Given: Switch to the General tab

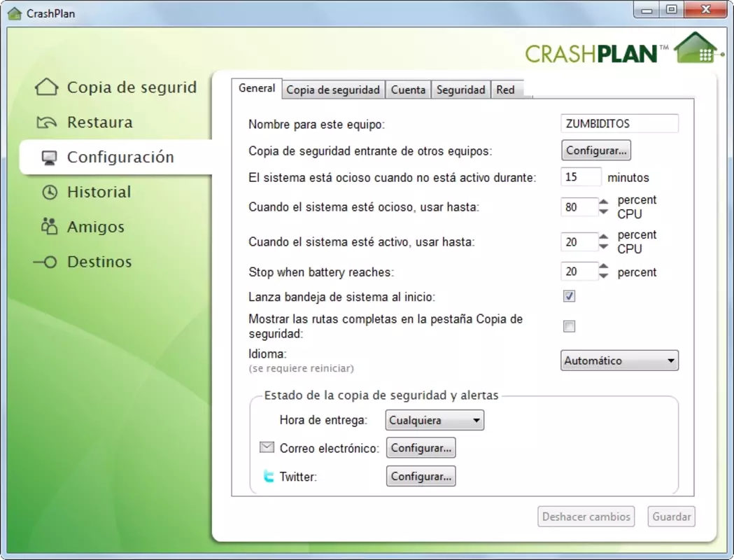Looking at the screenshot, I should [257, 88].
